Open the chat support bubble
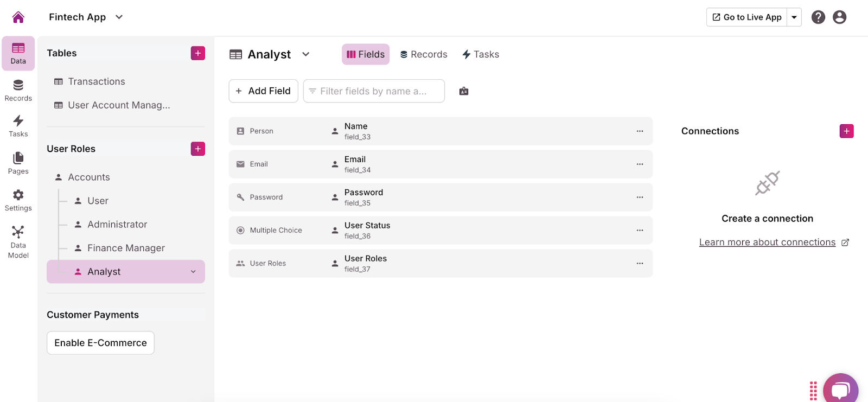This screenshot has width=868, height=402. [840, 389]
